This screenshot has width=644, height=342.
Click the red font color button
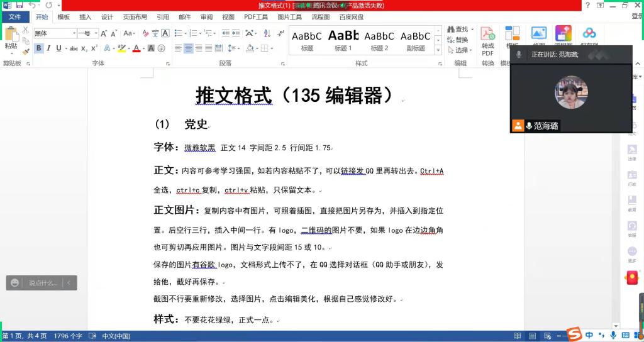tap(136, 48)
